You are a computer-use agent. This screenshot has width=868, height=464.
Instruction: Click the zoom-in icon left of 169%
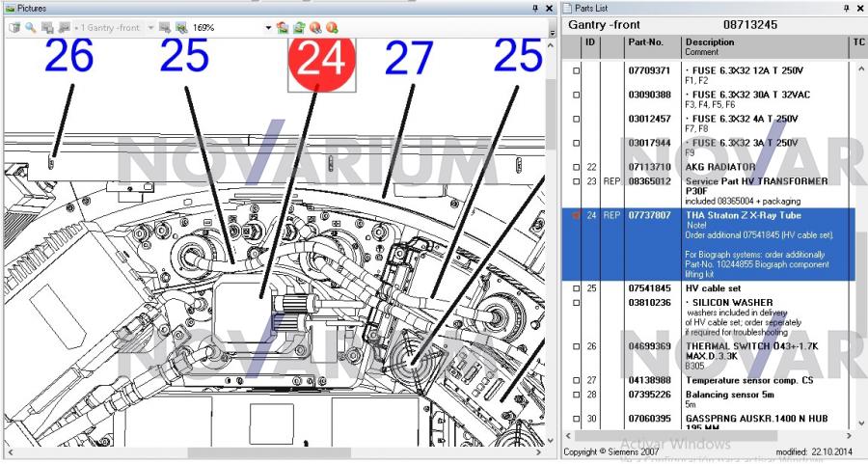point(180,28)
